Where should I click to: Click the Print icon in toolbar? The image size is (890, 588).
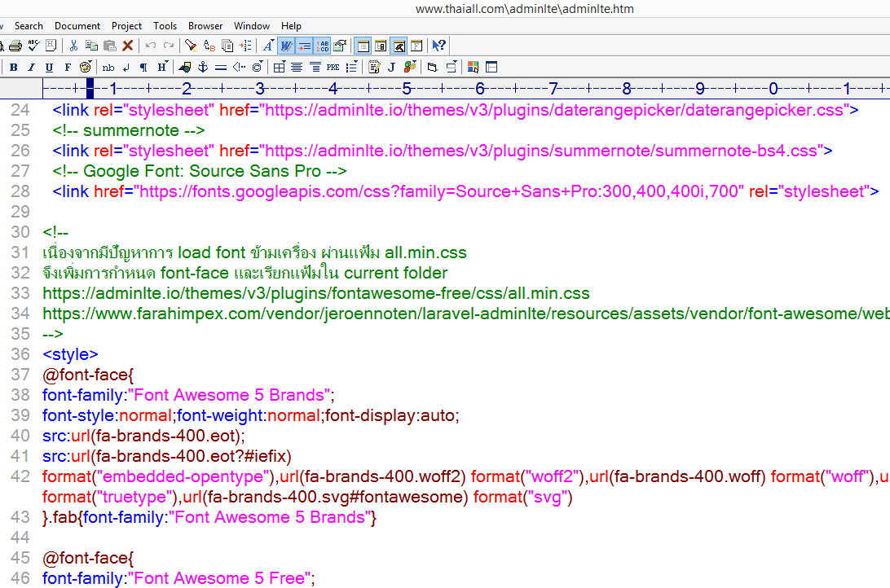pos(15,46)
